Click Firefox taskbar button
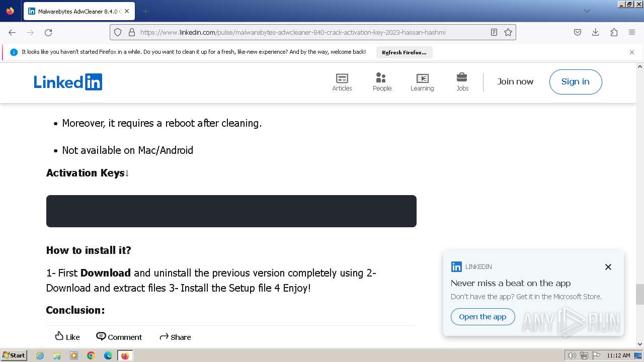 pos(125,355)
